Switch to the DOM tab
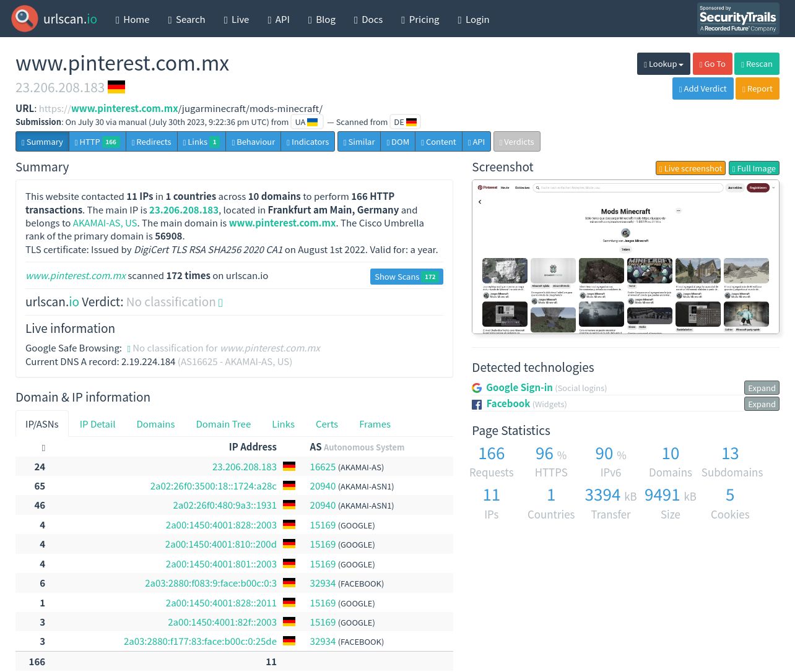 (398, 142)
